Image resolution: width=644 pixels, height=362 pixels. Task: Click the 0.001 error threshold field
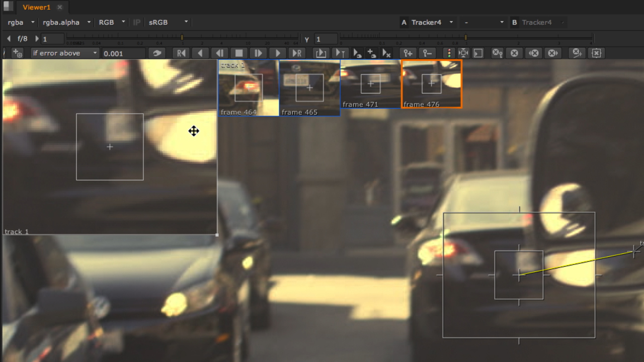pos(124,53)
